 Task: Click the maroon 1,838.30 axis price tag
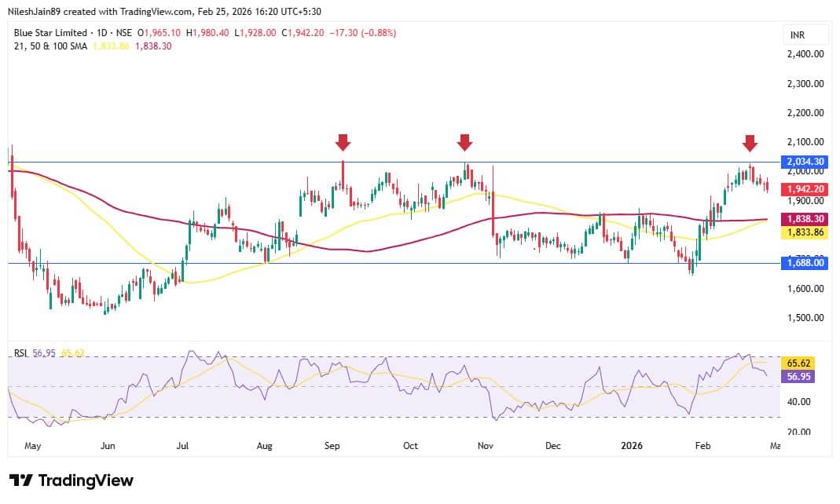point(805,219)
